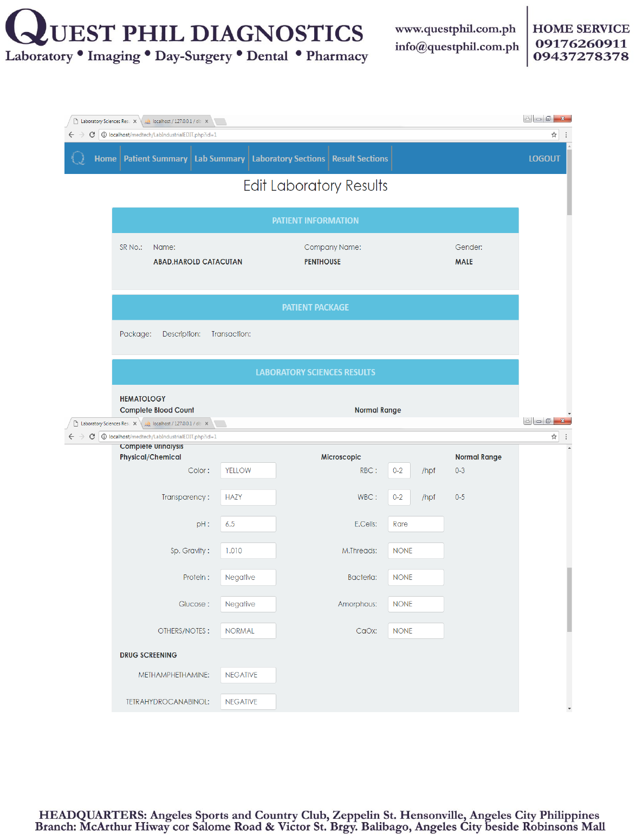Viewport: 636px width, 840px height.
Task: Click the OTHERS/NOTES field showing NORMAL
Action: [248, 631]
